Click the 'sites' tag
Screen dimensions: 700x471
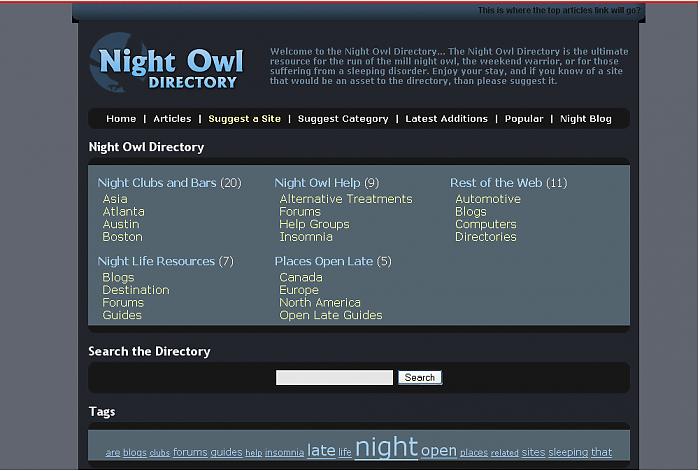(x=533, y=453)
